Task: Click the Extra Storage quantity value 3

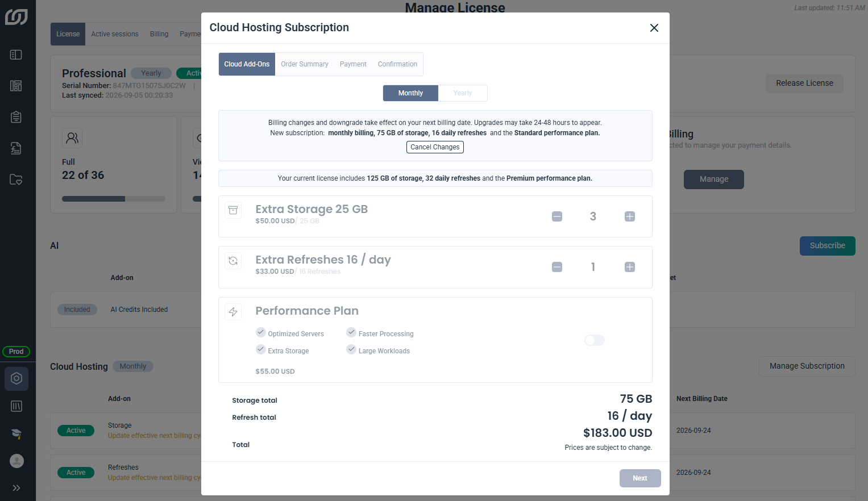Action: pos(593,216)
